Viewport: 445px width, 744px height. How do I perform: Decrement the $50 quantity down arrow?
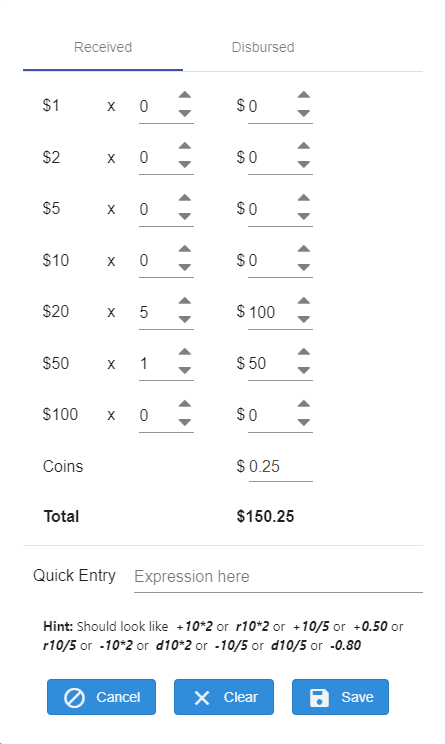[185, 371]
